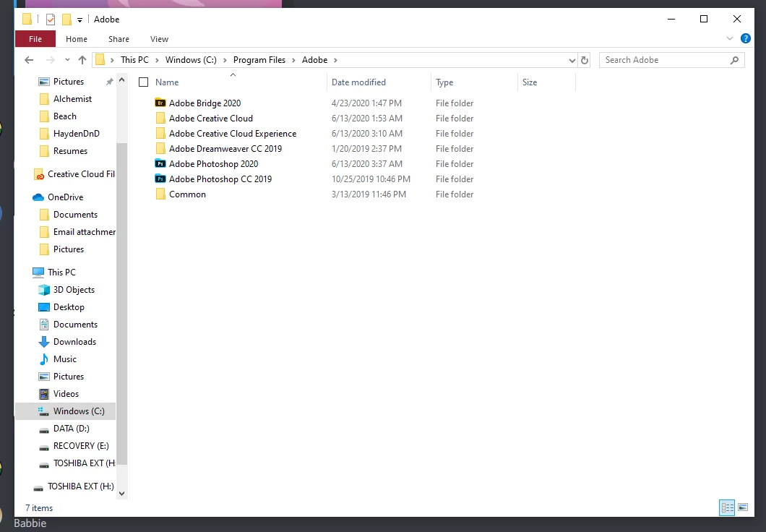Tick the select-all checkbox in header

tap(144, 82)
